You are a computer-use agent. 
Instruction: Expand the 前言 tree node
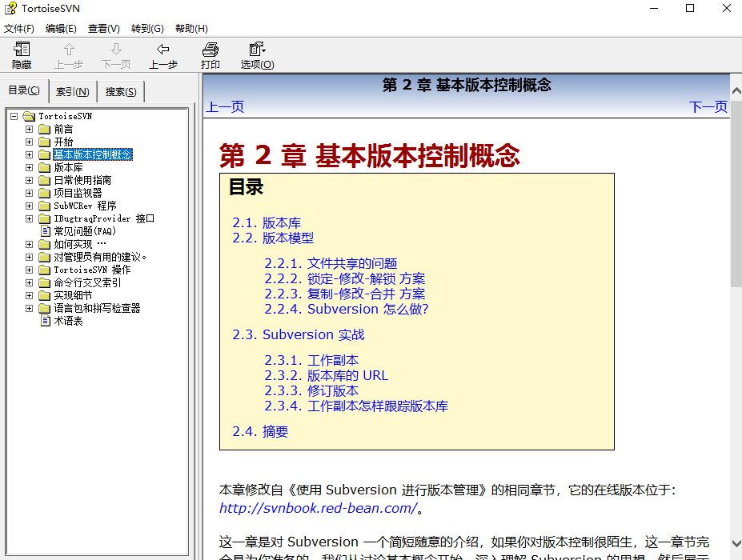click(x=30, y=129)
